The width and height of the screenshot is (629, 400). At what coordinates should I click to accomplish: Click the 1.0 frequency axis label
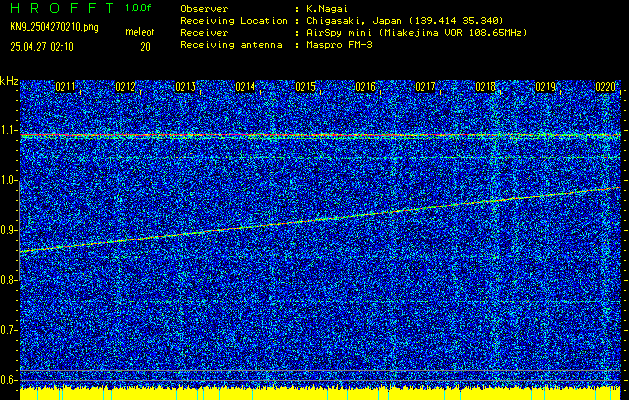(9, 180)
